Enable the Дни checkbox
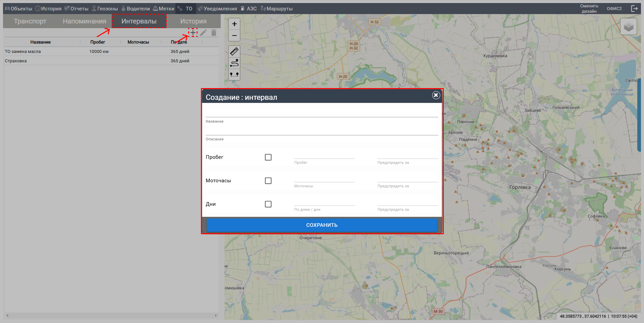 (x=268, y=204)
